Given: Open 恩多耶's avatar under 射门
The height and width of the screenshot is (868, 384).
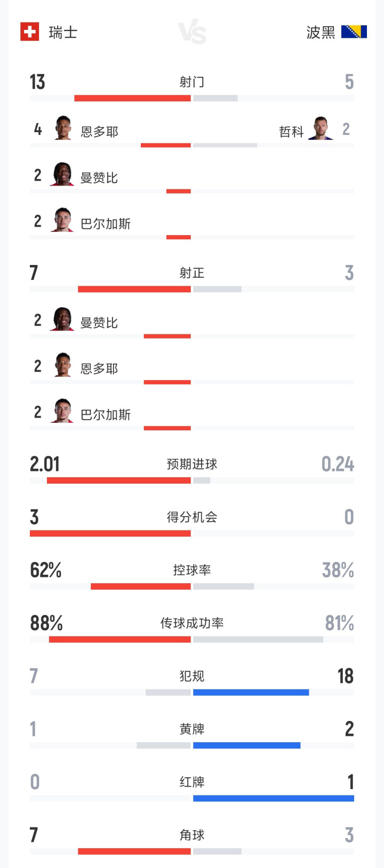Looking at the screenshot, I should pyautogui.click(x=63, y=128).
